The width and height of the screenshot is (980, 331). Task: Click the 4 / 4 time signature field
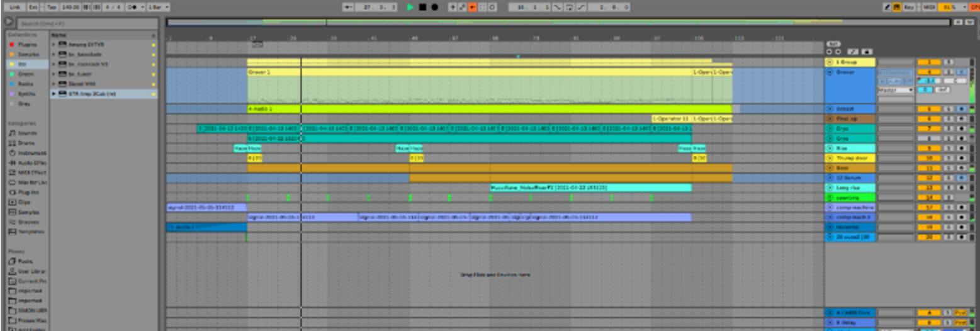pos(113,7)
